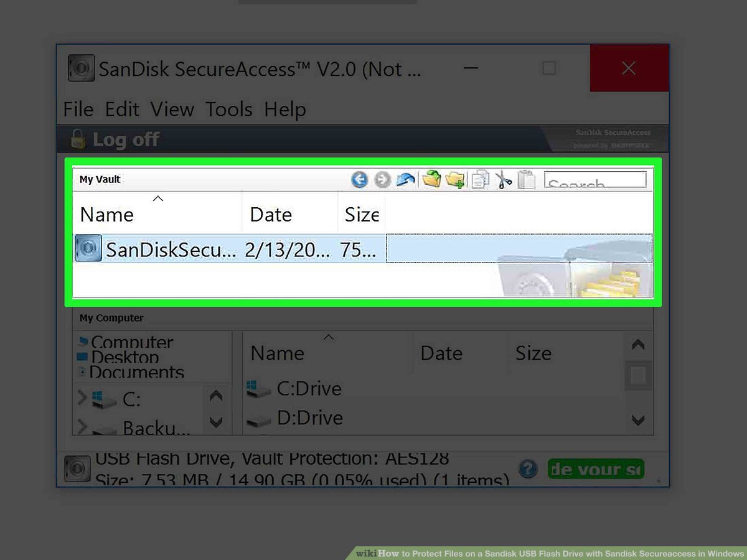This screenshot has height=560, width=747.
Task: Click the date cell "2/13/20..."
Action: 288,249
